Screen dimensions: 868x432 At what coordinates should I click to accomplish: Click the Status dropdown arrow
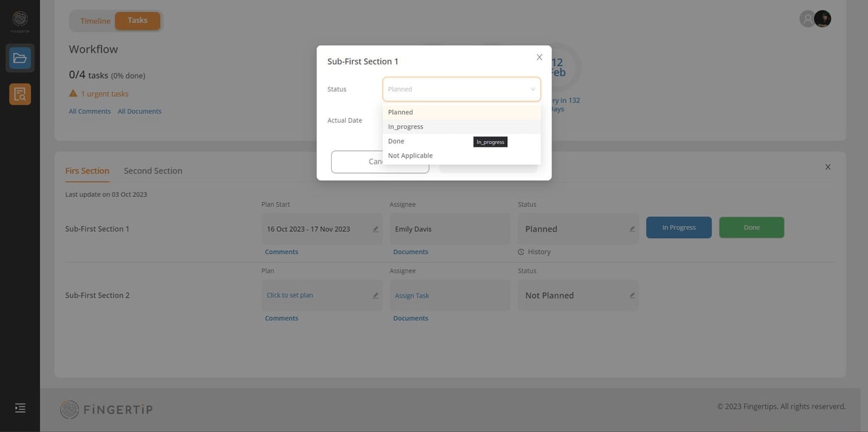[533, 89]
